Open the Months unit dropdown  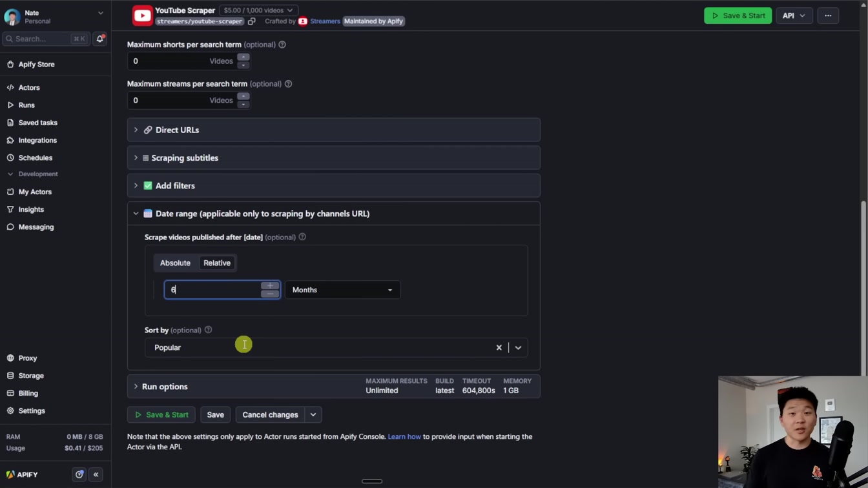tap(342, 290)
